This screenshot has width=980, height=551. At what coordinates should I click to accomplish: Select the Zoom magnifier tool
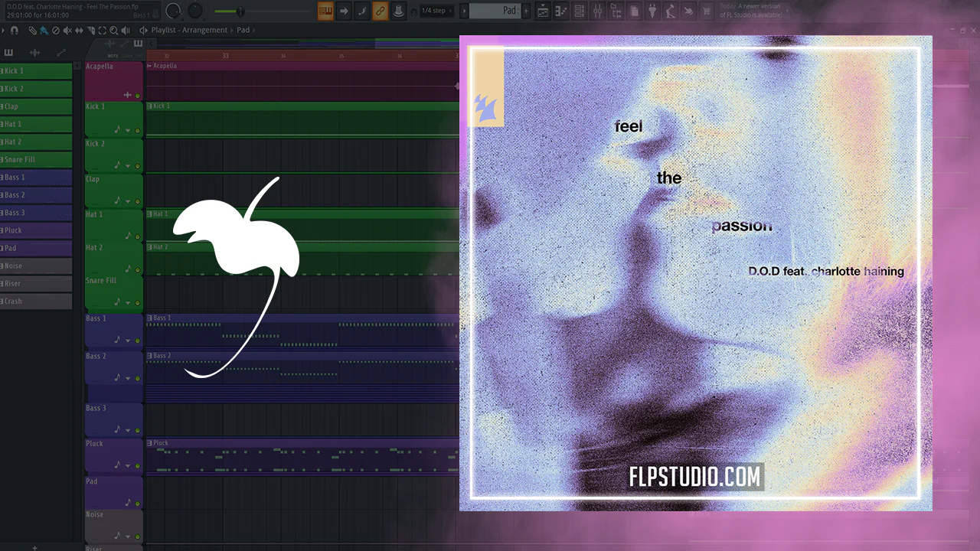coord(113,31)
